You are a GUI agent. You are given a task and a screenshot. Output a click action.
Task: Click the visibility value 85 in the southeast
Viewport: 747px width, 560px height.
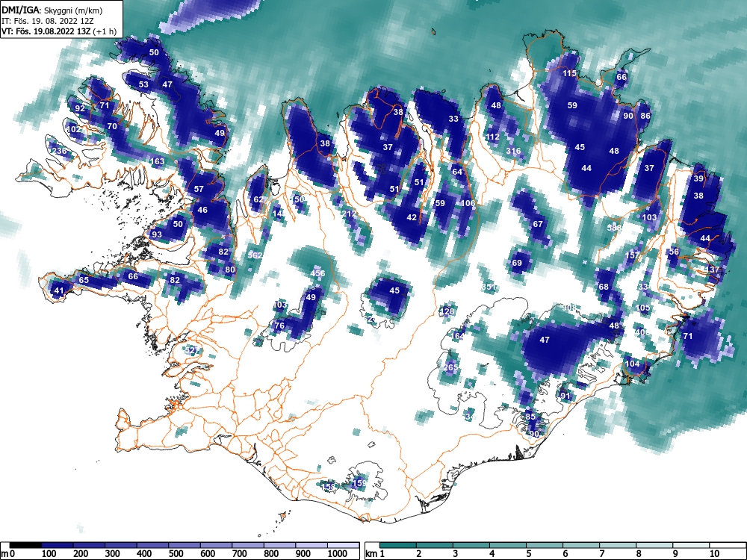[530, 416]
